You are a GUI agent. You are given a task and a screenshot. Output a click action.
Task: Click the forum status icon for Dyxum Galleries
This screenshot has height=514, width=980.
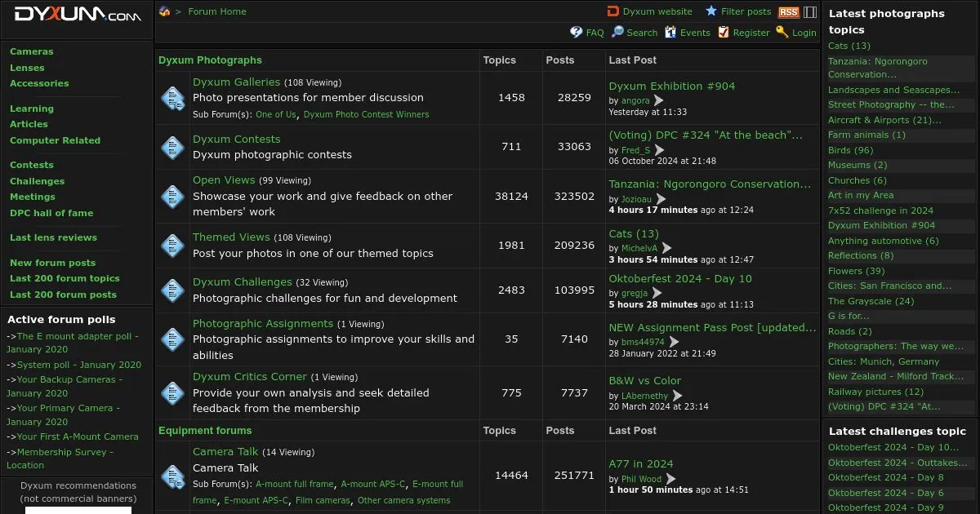(172, 99)
